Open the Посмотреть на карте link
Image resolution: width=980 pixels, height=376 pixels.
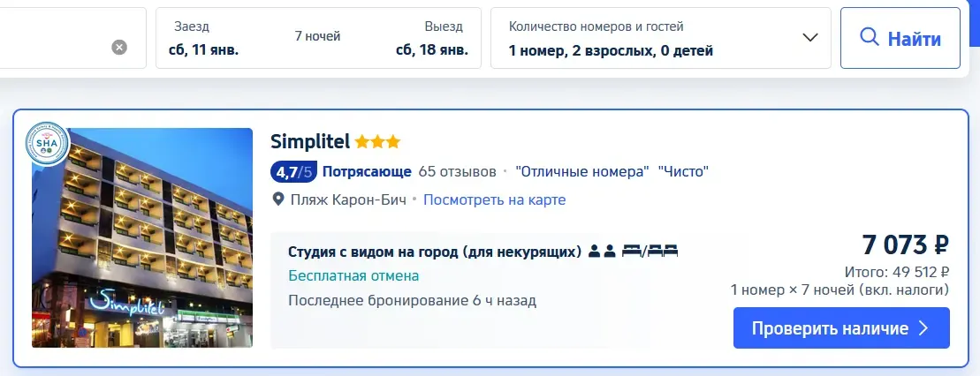pyautogui.click(x=494, y=199)
